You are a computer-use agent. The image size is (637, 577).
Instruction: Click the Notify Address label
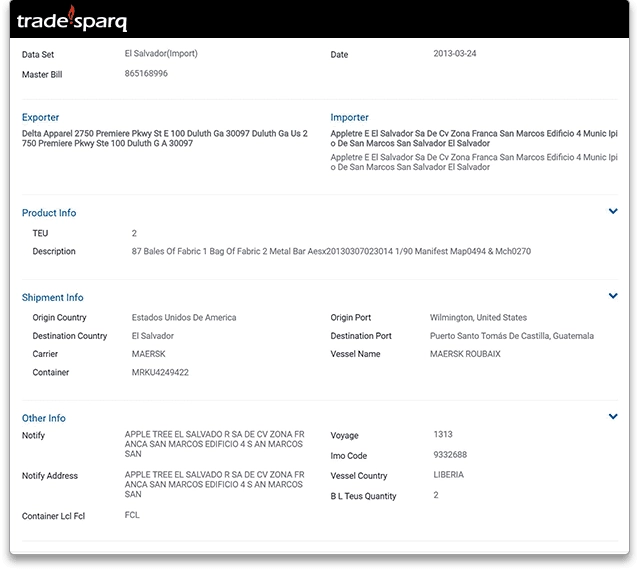click(x=50, y=476)
